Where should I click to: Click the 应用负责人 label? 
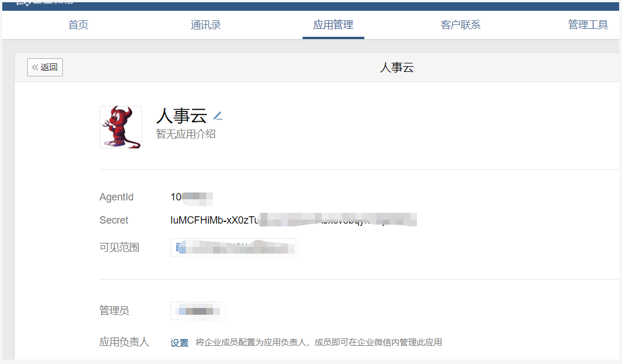tap(124, 342)
